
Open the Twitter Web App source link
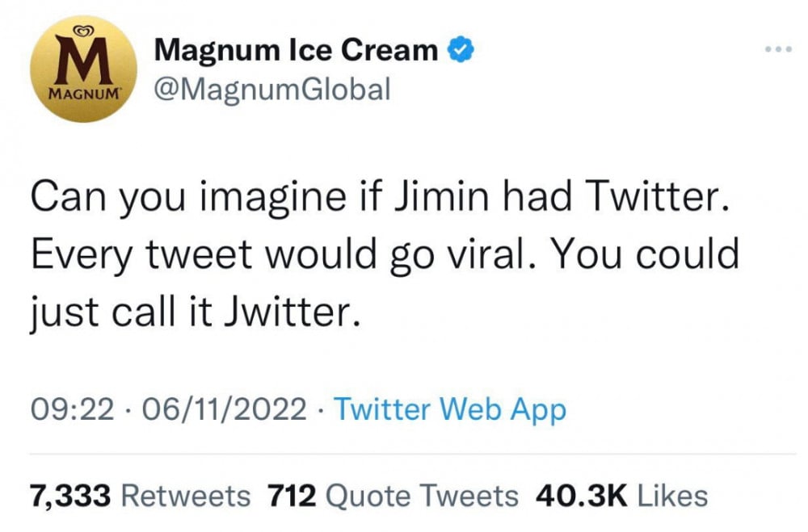(450, 409)
